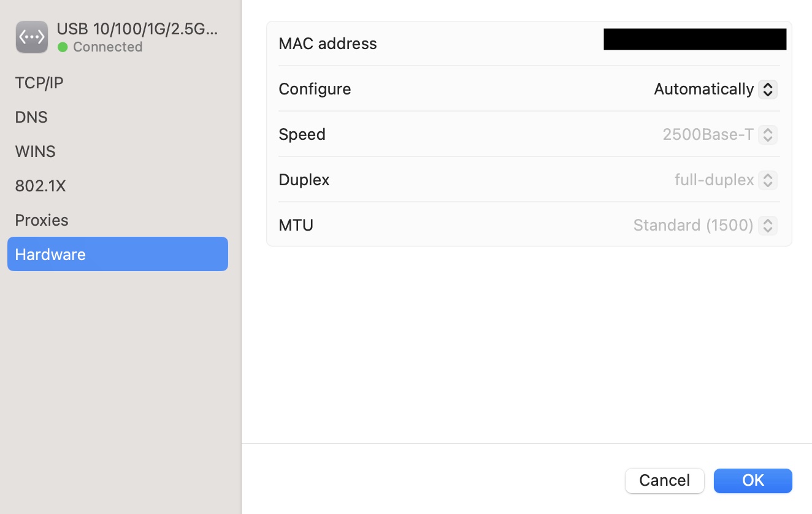Confirm with the OK button

tap(753, 480)
